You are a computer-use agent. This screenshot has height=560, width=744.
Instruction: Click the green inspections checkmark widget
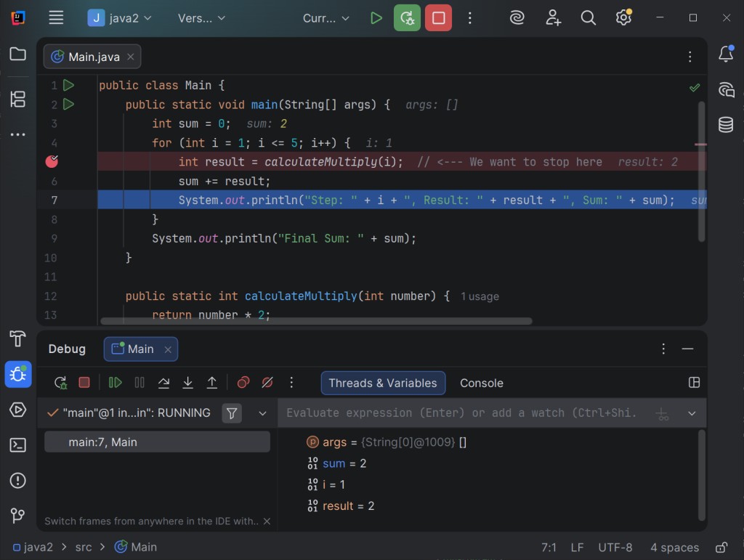click(695, 88)
